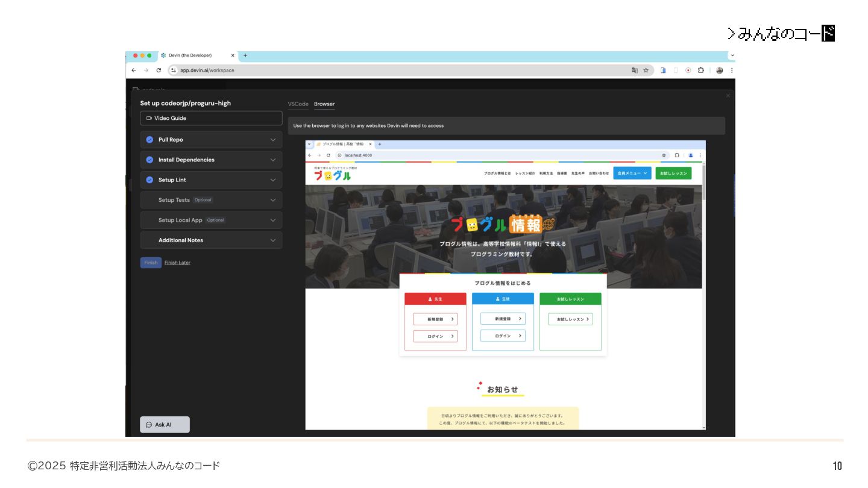Toggle the Install Dependencies completed checkmark
This screenshot has width=868, height=488.
(x=149, y=160)
